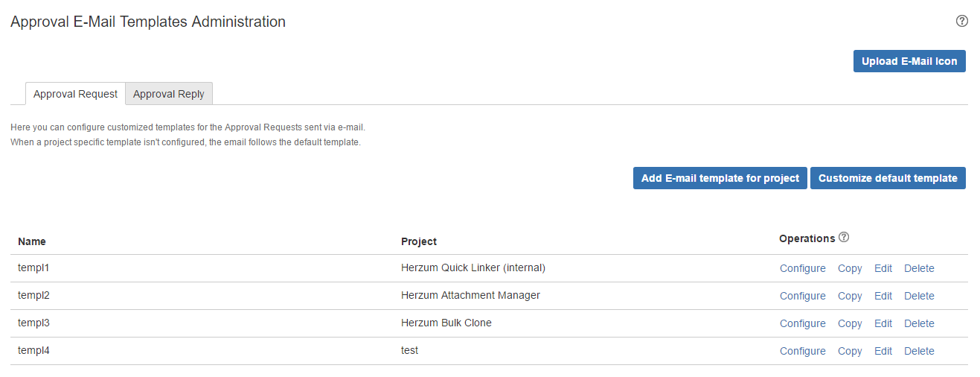The image size is (980, 377).
Task: Edit the templ4 template
Action: 883,351
